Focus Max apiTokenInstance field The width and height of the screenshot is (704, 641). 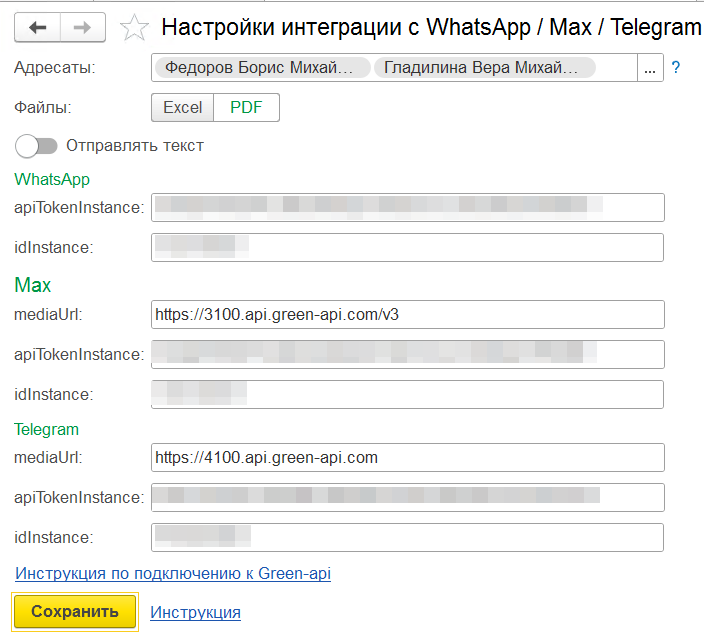click(x=408, y=355)
